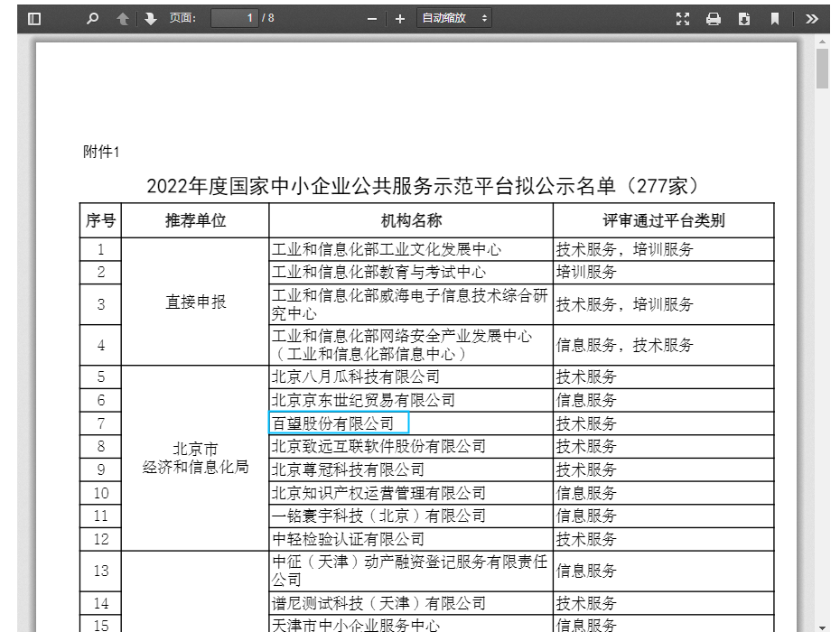Toggle the sidebar panel

34,19
